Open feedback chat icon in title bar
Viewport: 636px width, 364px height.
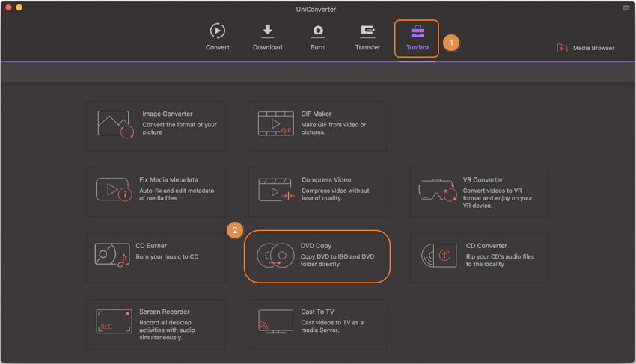(626, 8)
